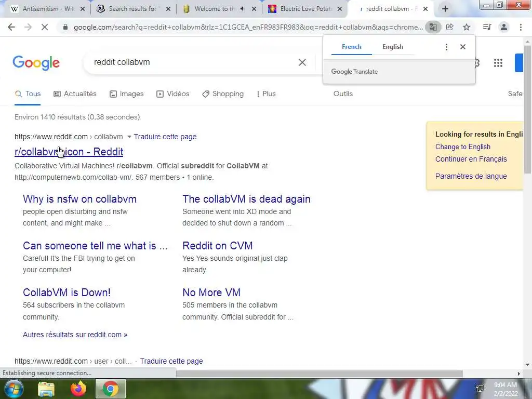This screenshot has height=399, width=532.
Task: Select French in translate popup
Action: tap(352, 47)
